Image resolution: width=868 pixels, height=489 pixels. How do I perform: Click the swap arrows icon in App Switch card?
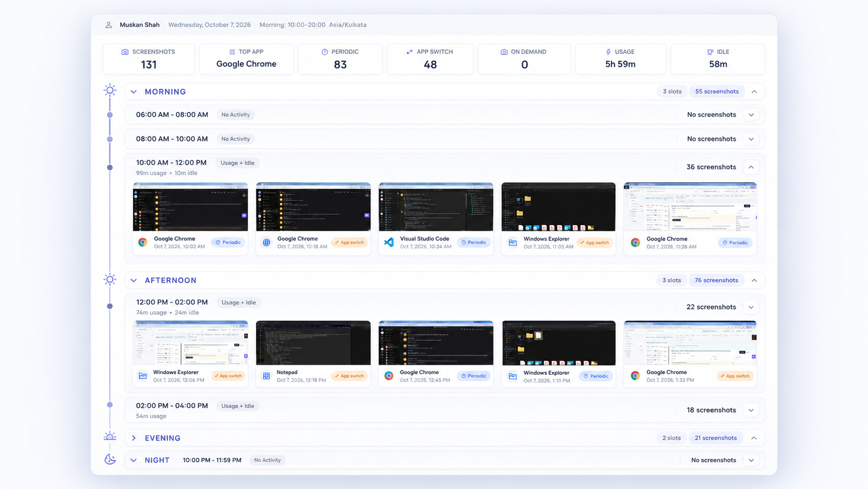point(410,52)
